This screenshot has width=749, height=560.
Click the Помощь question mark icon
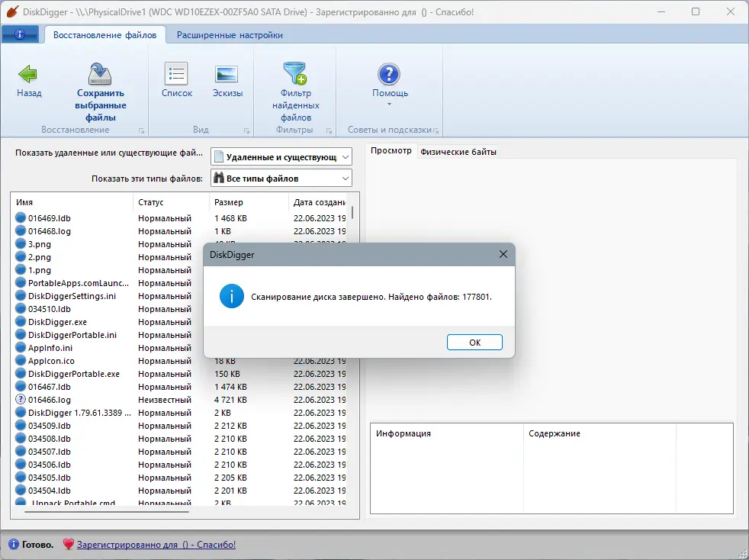point(390,73)
